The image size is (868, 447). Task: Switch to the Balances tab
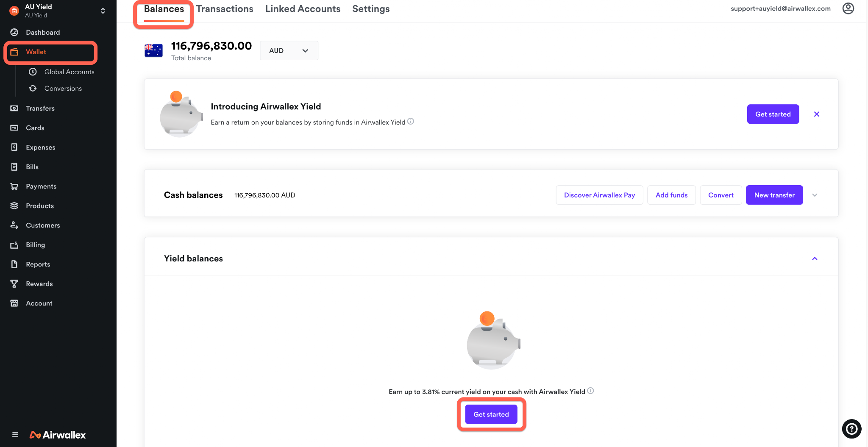(x=164, y=9)
